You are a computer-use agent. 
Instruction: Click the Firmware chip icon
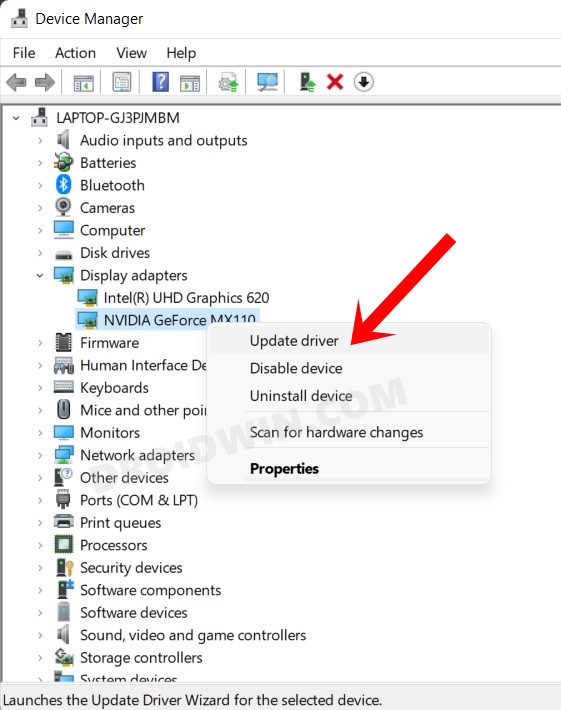pyautogui.click(x=63, y=342)
